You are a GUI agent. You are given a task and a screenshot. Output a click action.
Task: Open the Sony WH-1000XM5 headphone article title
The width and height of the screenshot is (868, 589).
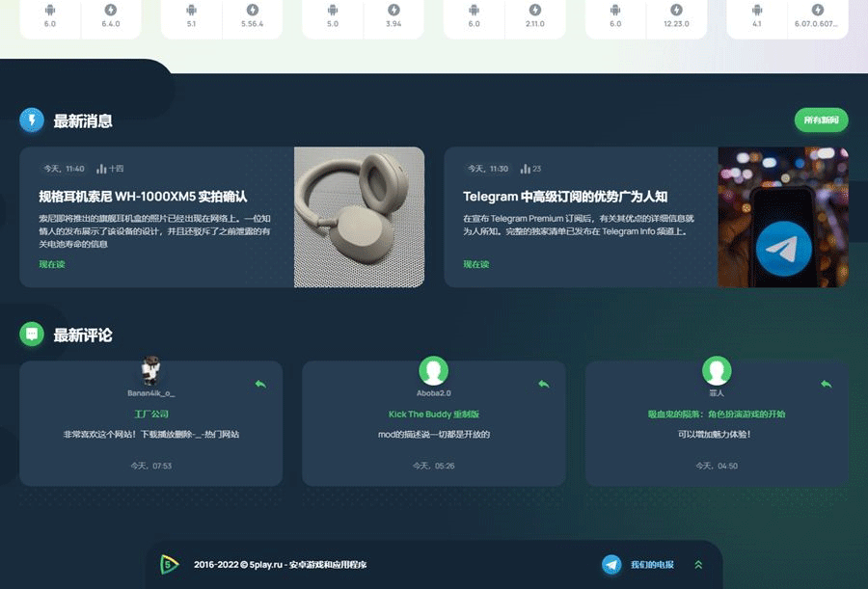click(143, 197)
